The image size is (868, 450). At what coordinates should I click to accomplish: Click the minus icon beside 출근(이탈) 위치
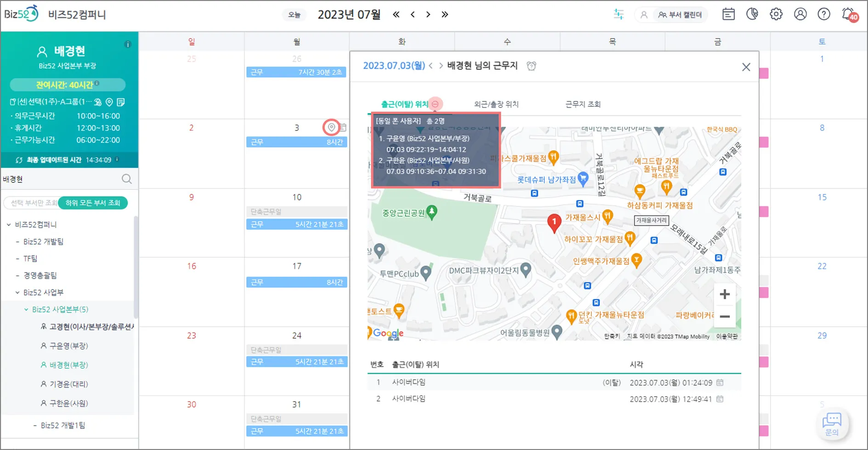point(435,104)
